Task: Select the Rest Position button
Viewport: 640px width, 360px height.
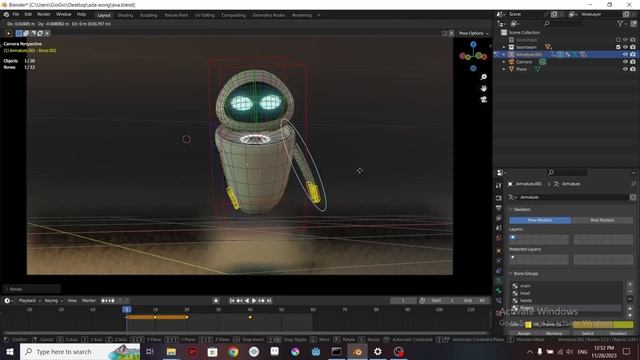Action: [602, 220]
